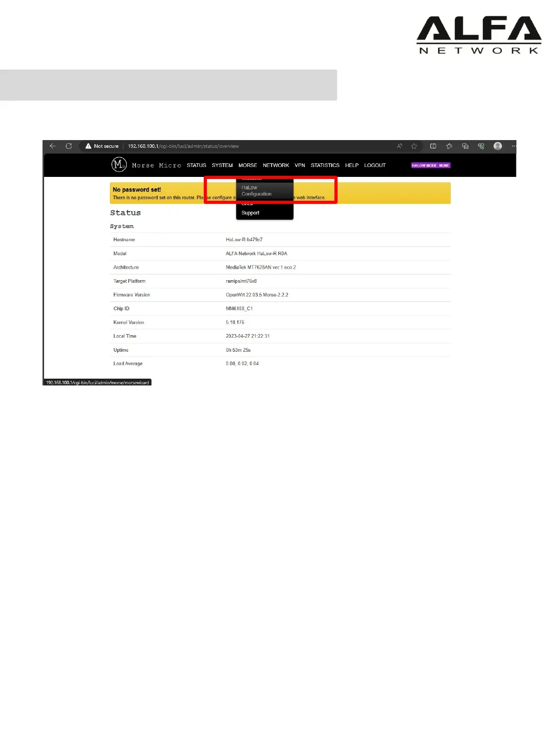Open the split screen icon
The width and height of the screenshot is (560, 747).
[x=433, y=146]
